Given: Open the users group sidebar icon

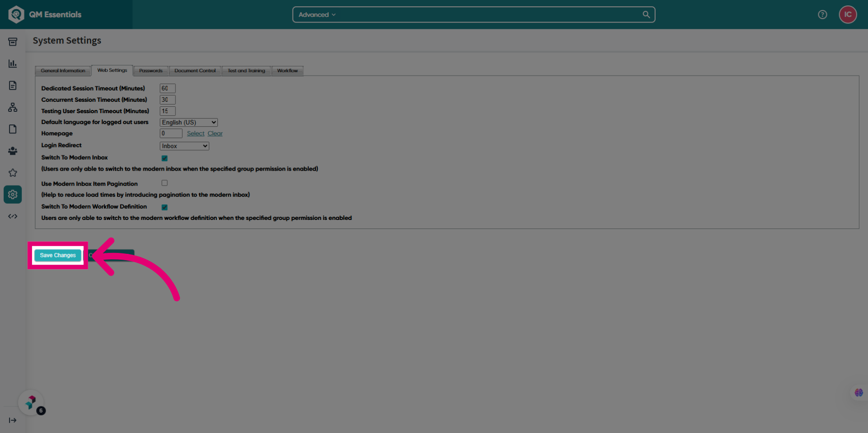Looking at the screenshot, I should click(13, 151).
